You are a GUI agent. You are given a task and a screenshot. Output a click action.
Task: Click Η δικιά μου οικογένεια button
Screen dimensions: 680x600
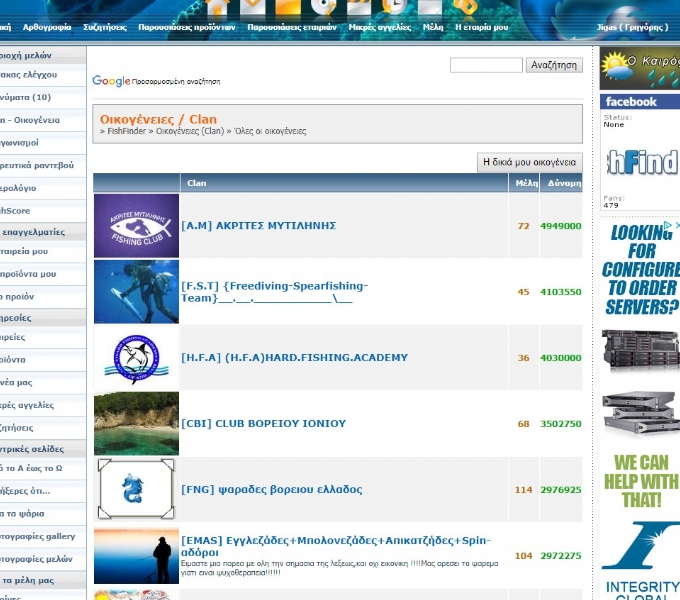[x=530, y=162]
